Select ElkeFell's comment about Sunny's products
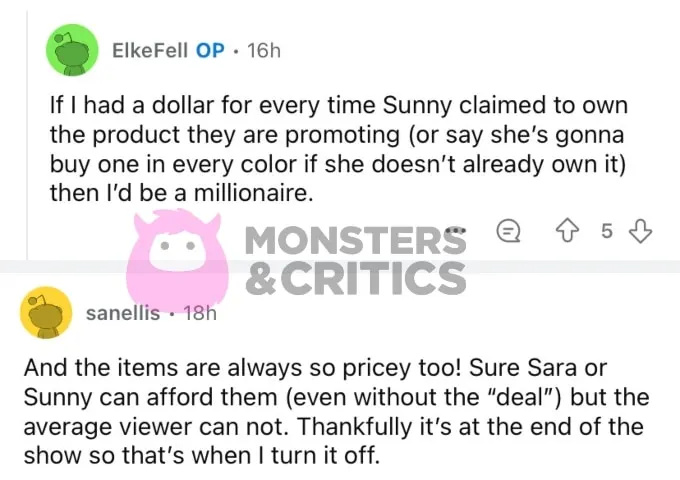The image size is (680, 480). (339, 149)
